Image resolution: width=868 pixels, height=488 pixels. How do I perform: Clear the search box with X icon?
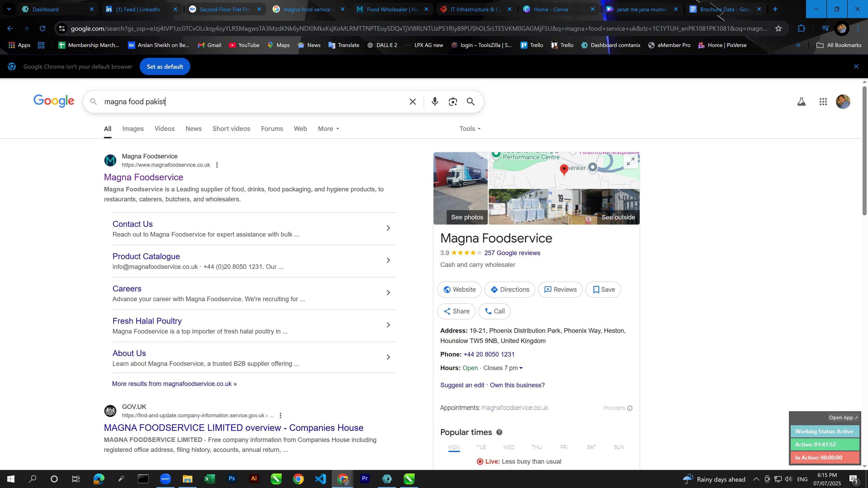(x=413, y=102)
